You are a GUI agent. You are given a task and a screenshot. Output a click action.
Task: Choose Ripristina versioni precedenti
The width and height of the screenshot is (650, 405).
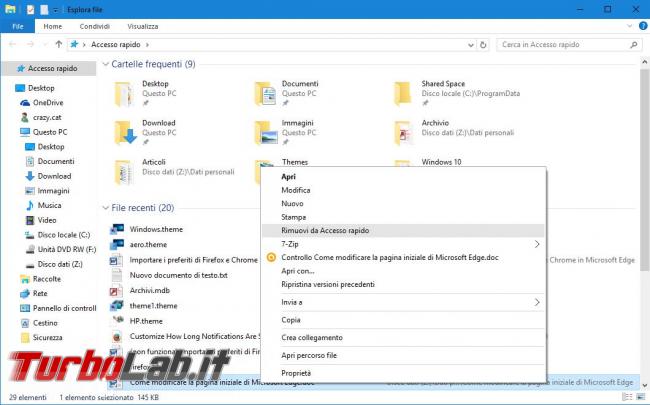click(x=403, y=284)
